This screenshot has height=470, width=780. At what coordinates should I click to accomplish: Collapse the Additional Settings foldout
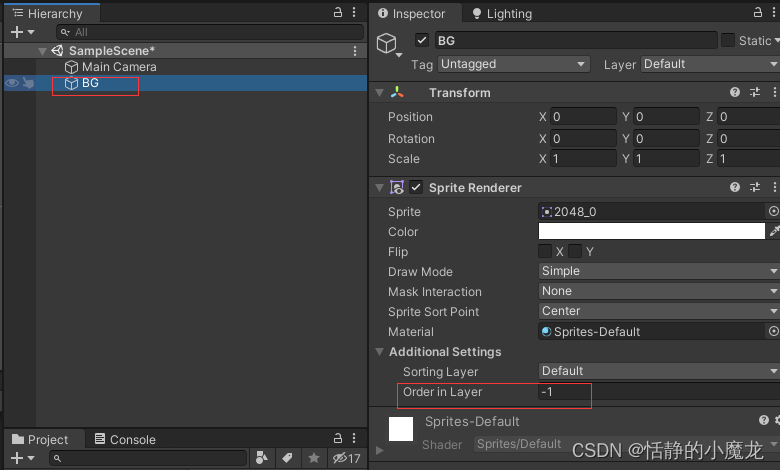pos(380,352)
